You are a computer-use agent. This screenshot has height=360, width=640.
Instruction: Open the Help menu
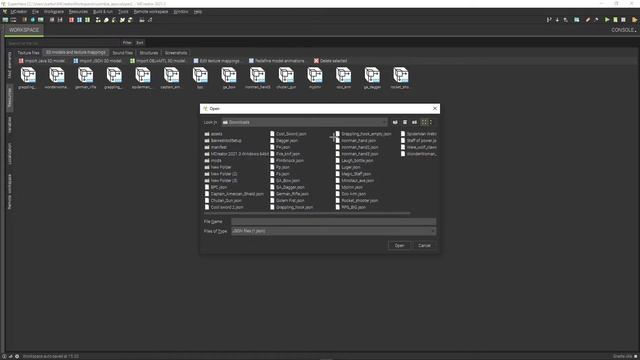click(198, 12)
